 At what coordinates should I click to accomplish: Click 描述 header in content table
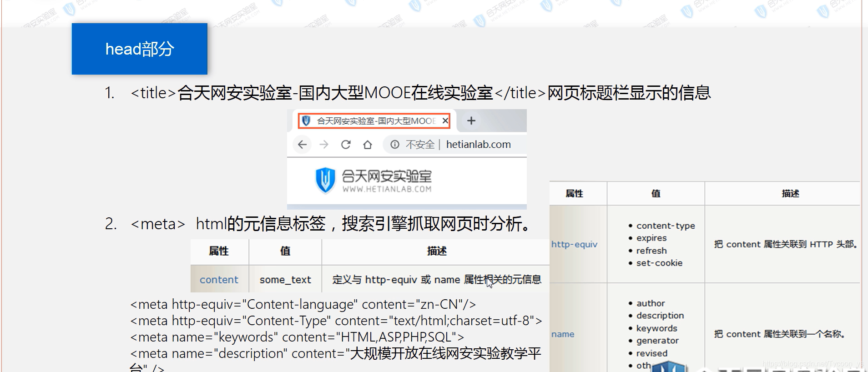point(437,251)
